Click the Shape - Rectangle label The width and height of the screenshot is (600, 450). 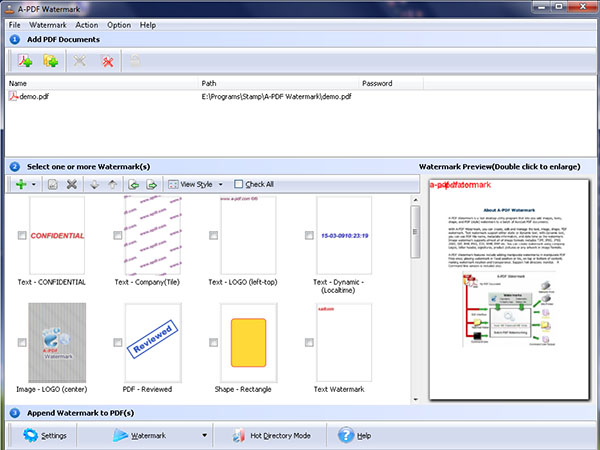click(x=243, y=389)
